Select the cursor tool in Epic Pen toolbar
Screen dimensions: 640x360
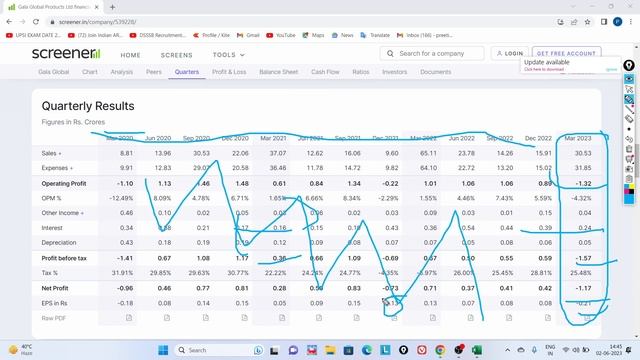[629, 89]
